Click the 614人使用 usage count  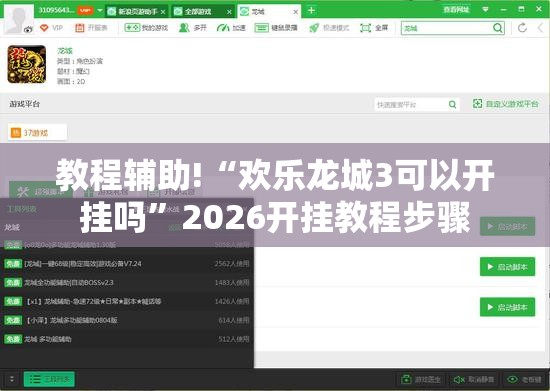(x=234, y=320)
